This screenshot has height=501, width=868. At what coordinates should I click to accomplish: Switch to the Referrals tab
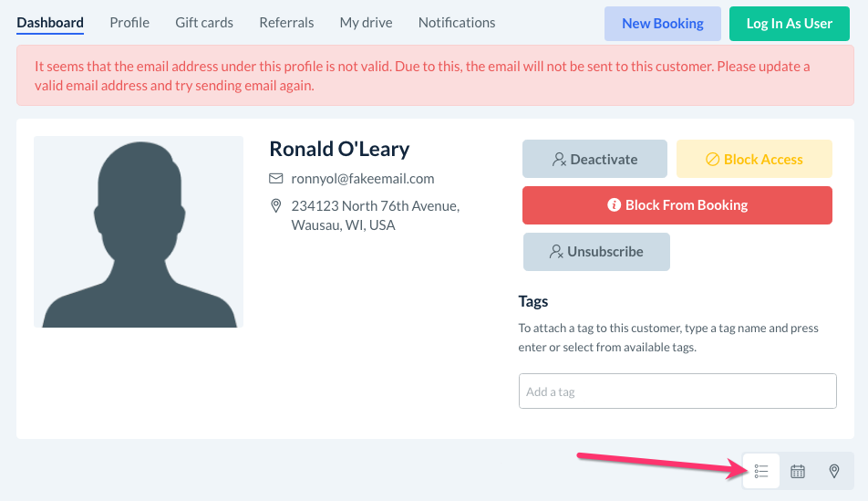tap(286, 23)
